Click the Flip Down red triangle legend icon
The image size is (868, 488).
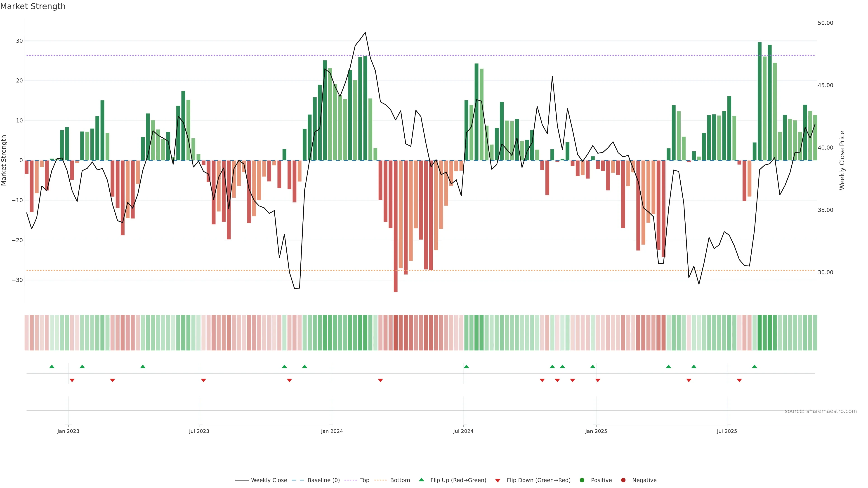pos(498,480)
